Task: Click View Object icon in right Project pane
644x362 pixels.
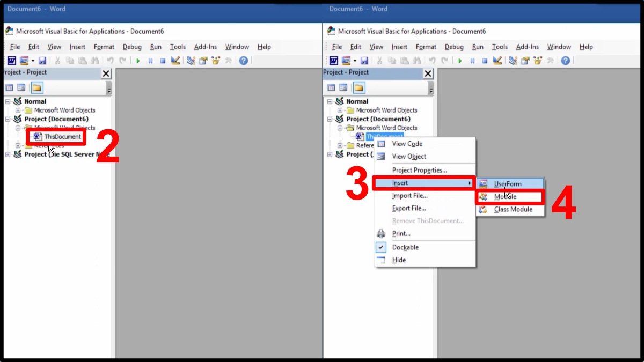Action: (x=343, y=87)
